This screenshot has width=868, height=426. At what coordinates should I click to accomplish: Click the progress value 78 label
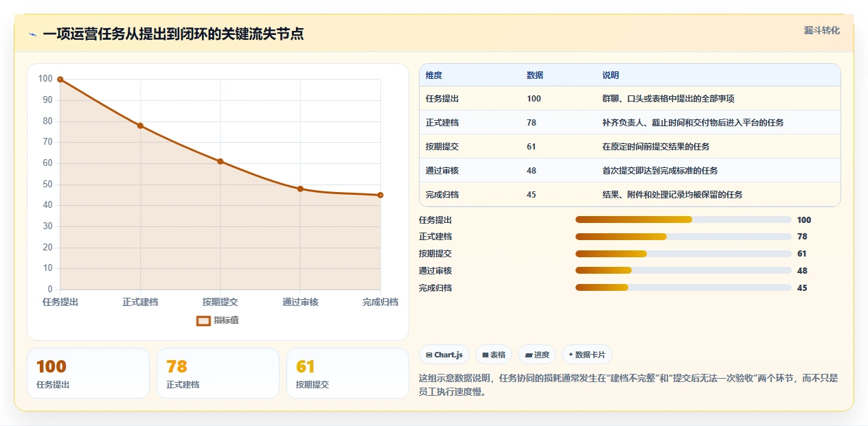(x=802, y=237)
